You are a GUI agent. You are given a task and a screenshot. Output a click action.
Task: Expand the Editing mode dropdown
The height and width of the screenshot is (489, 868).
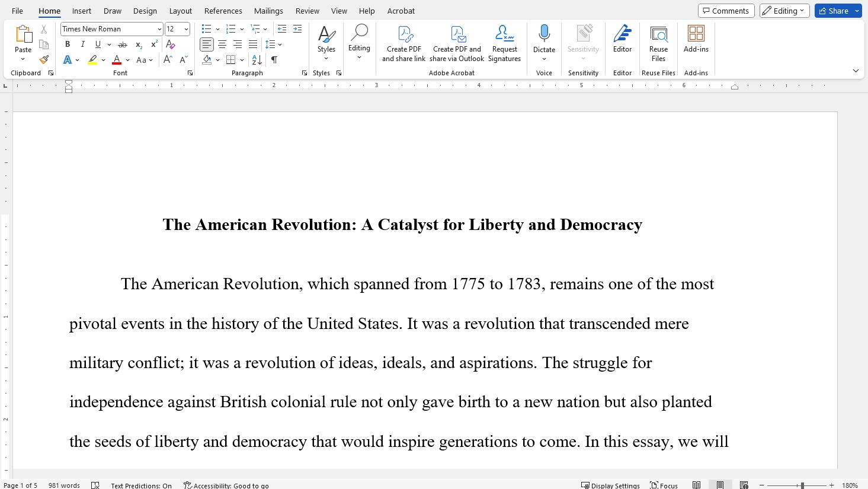[784, 11]
